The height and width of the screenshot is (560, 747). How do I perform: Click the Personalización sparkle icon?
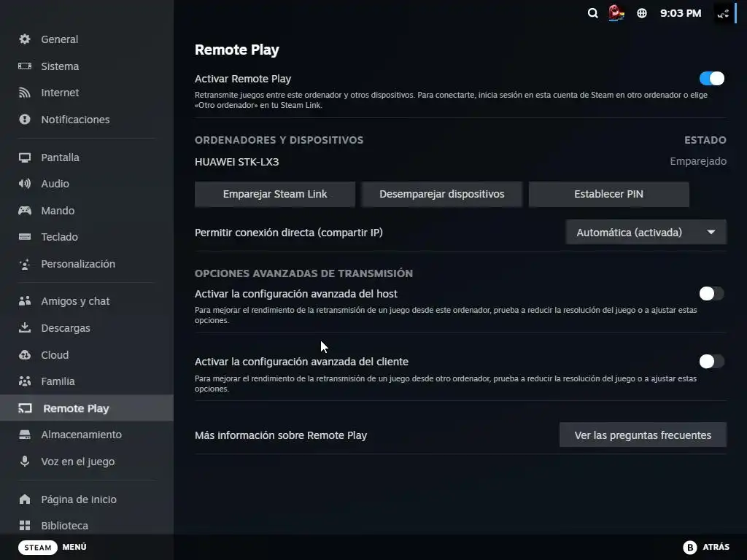[x=25, y=264]
